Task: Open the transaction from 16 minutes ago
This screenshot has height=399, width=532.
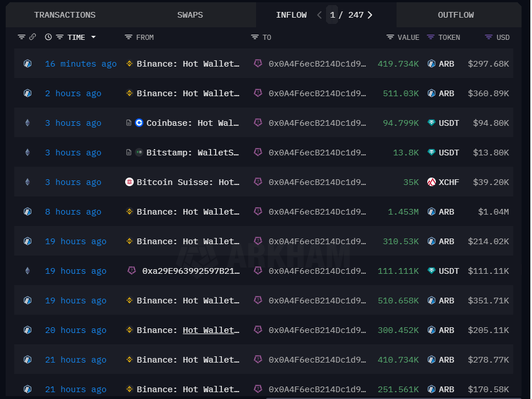Action: pyautogui.click(x=80, y=64)
